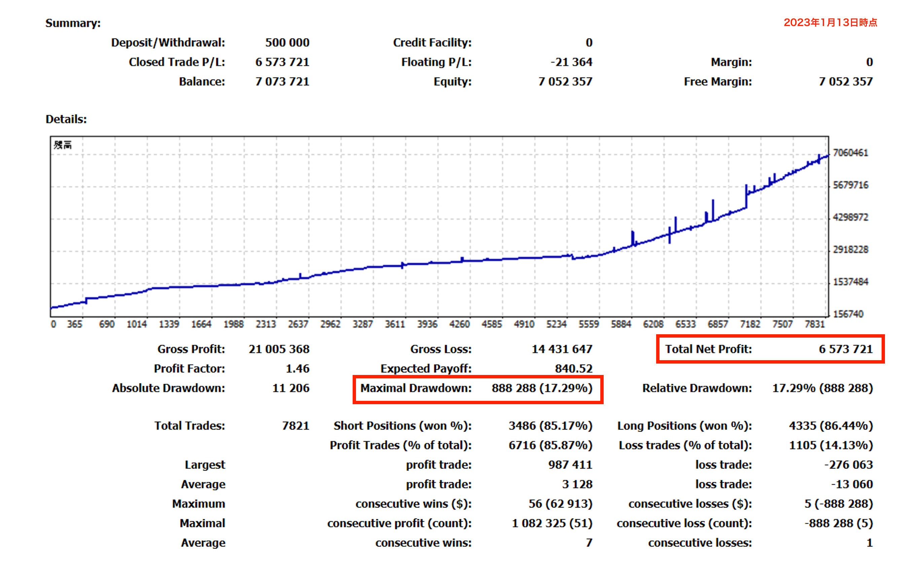
Task: Click the Gross Loss value 14 431 647
Action: coord(562,349)
